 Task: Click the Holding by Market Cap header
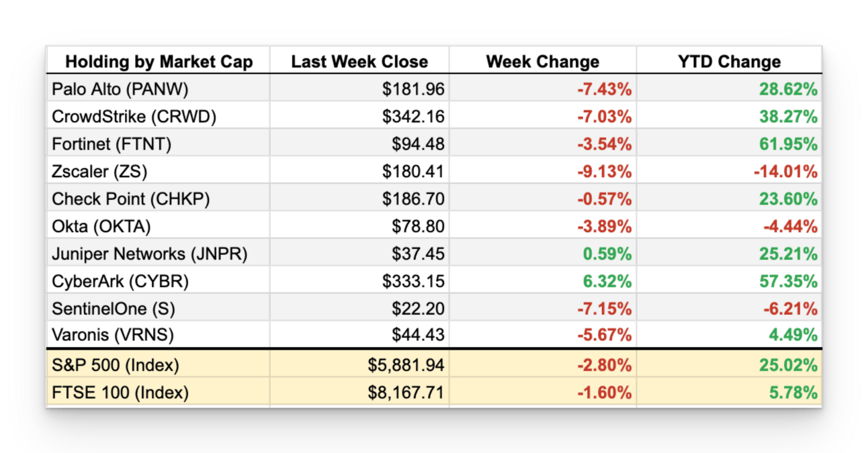(159, 62)
